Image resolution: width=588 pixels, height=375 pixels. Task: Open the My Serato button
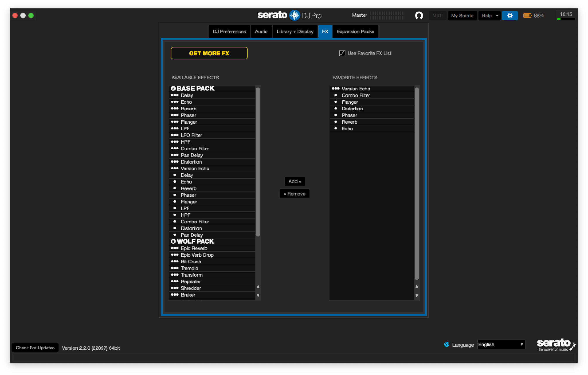462,16
